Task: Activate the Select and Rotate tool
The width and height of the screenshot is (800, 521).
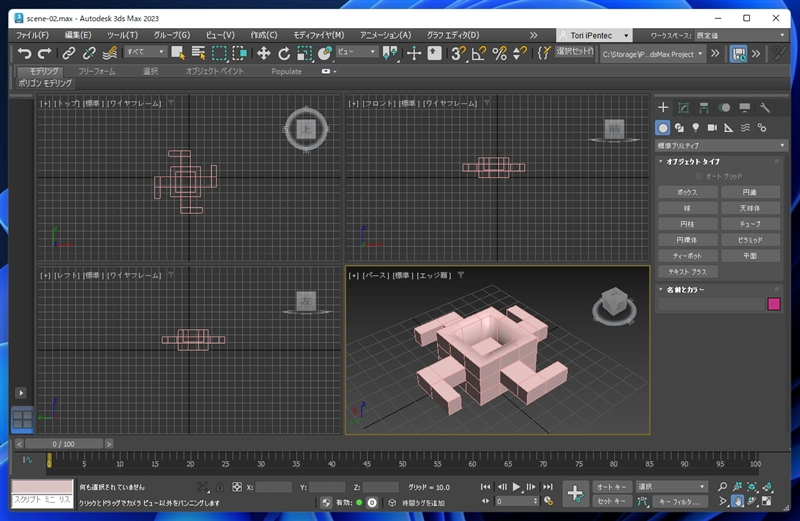Action: (284, 53)
